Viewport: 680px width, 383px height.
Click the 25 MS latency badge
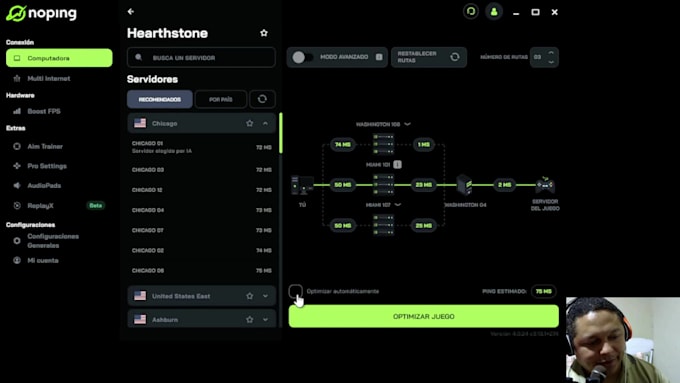pyautogui.click(x=424, y=226)
